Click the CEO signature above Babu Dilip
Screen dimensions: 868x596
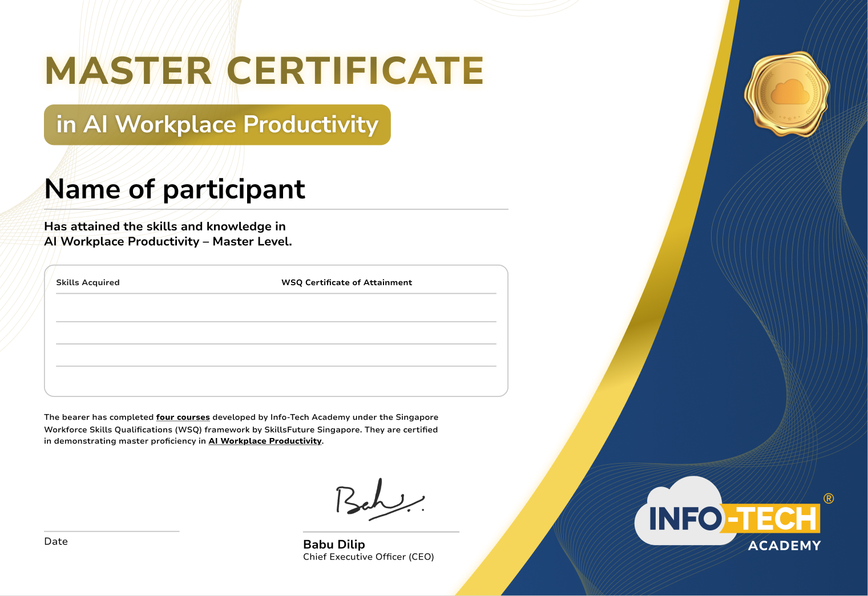point(379,499)
